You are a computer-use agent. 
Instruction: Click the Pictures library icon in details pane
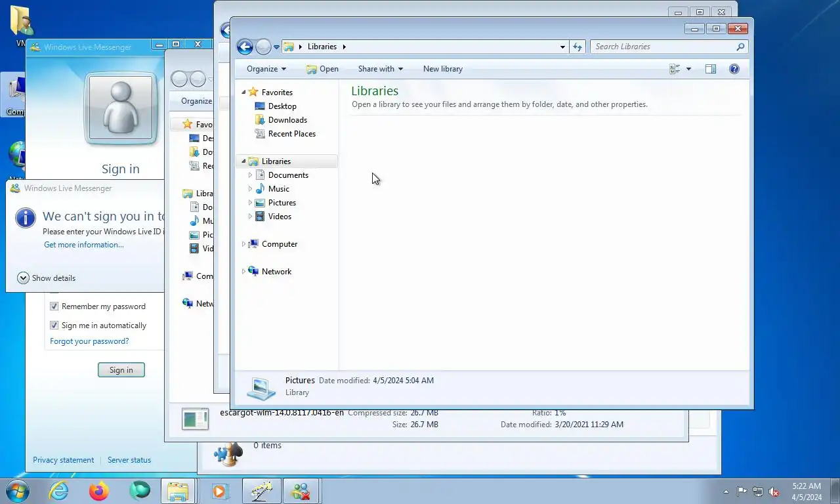point(261,387)
